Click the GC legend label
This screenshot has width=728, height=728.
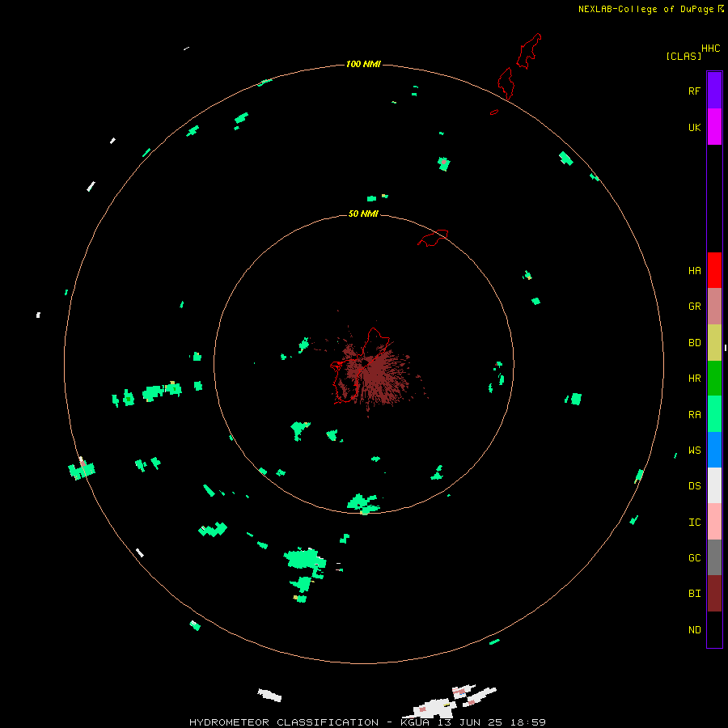(x=694, y=558)
